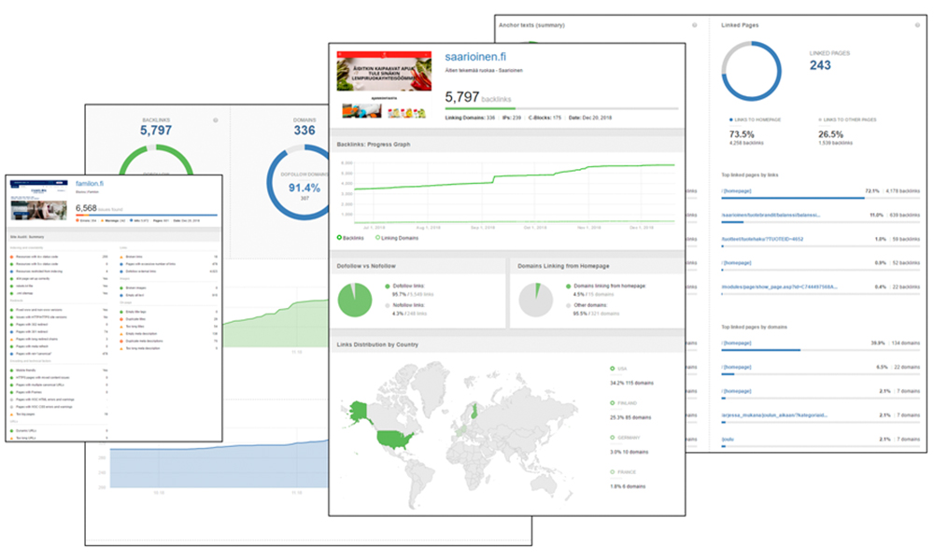The image size is (934, 560).
Task: Click the familon.fi website preview thumbnail
Action: (38, 200)
